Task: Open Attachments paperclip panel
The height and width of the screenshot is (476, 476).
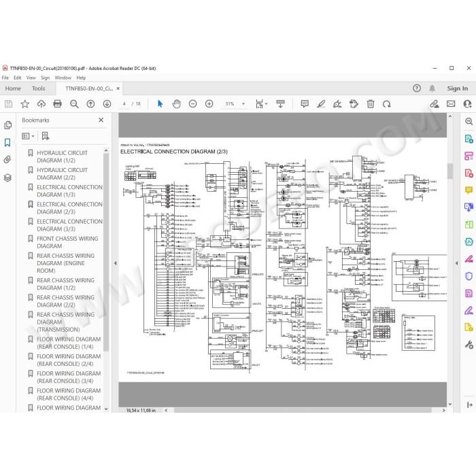Action: (7, 160)
